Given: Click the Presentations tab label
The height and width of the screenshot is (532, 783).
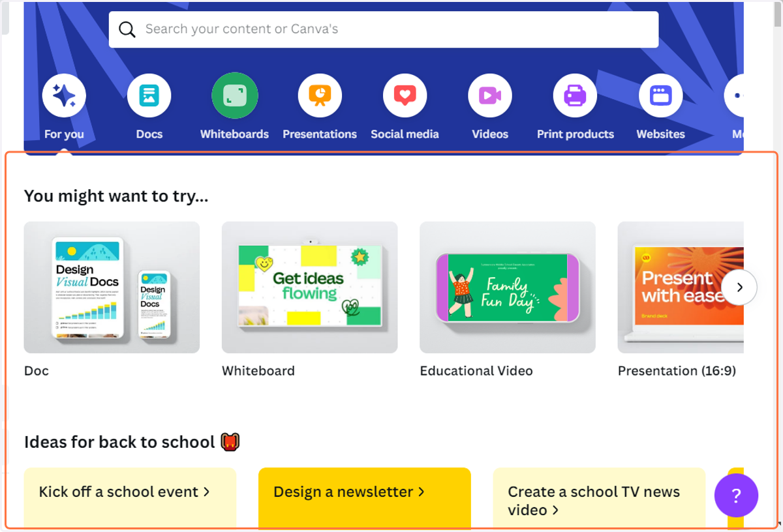Looking at the screenshot, I should pyautogui.click(x=320, y=134).
